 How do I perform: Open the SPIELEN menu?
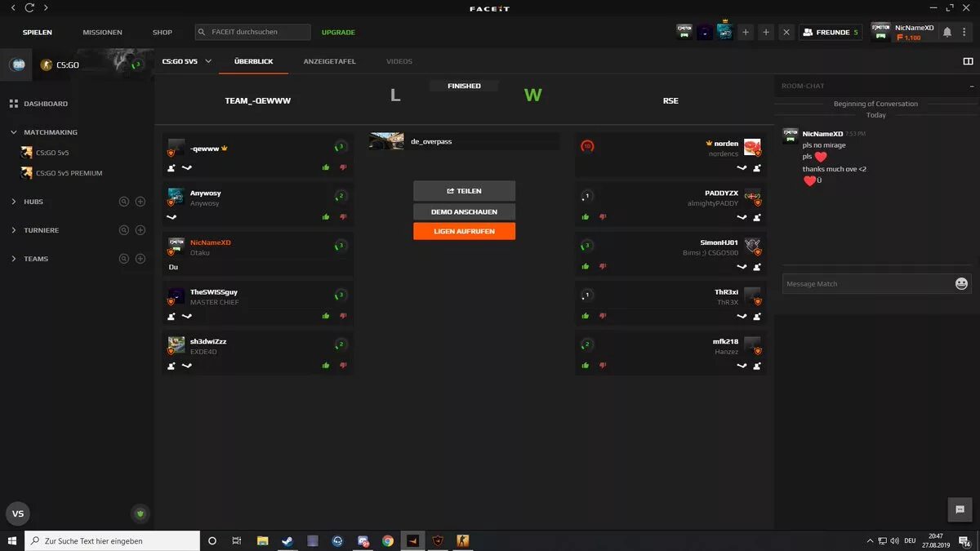(x=38, y=32)
